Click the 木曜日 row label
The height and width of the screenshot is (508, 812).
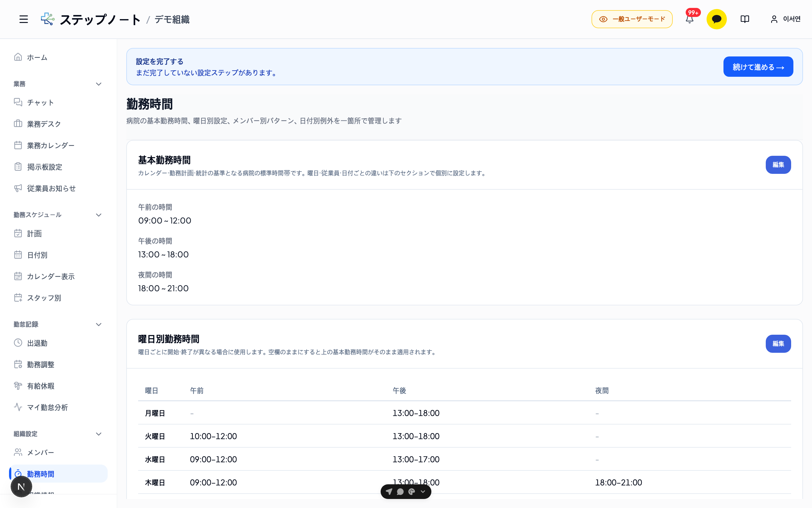coord(155,483)
